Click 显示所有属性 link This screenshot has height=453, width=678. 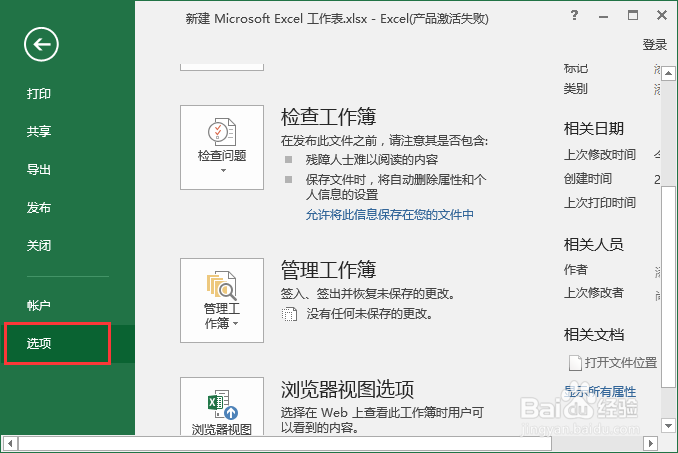[600, 391]
